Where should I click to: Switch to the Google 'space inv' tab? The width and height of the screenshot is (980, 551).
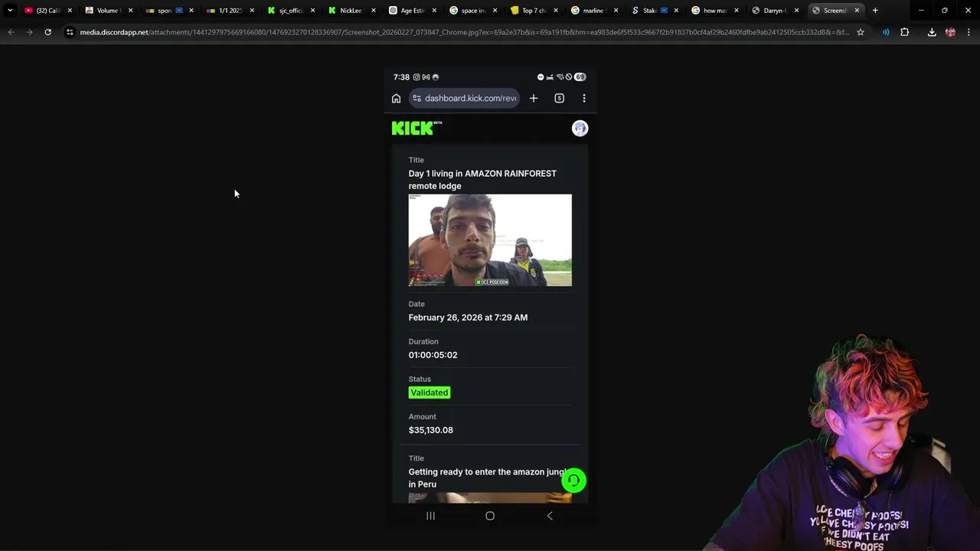(473, 11)
